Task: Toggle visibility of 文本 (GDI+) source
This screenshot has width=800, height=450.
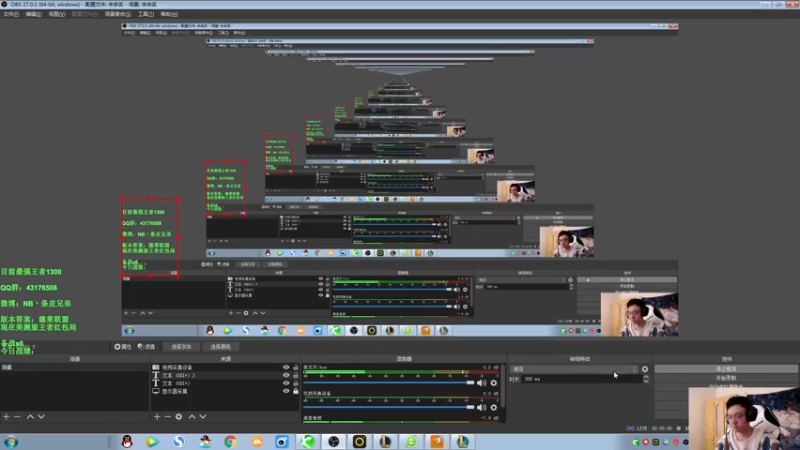Action: point(286,383)
